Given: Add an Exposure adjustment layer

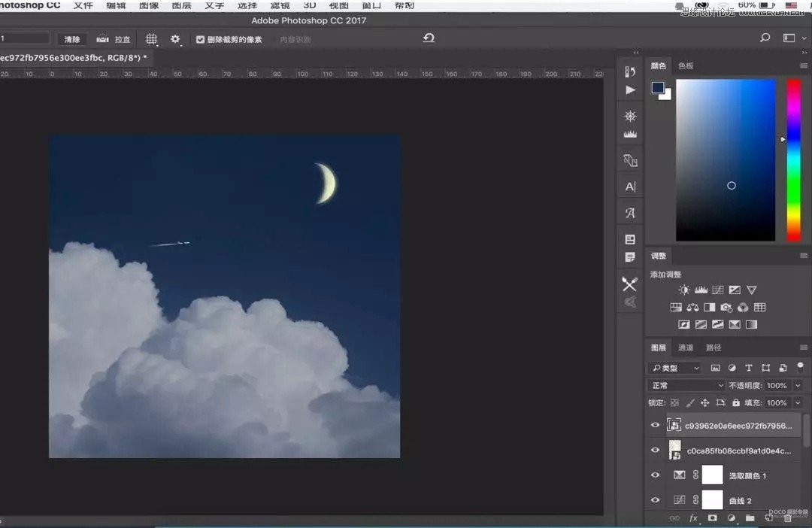Looking at the screenshot, I should tap(735, 290).
